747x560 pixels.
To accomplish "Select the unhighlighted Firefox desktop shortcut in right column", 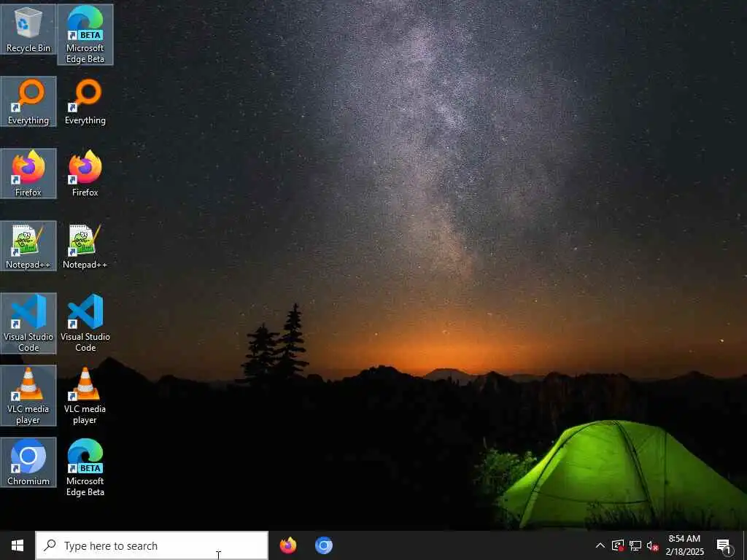I will pyautogui.click(x=85, y=174).
